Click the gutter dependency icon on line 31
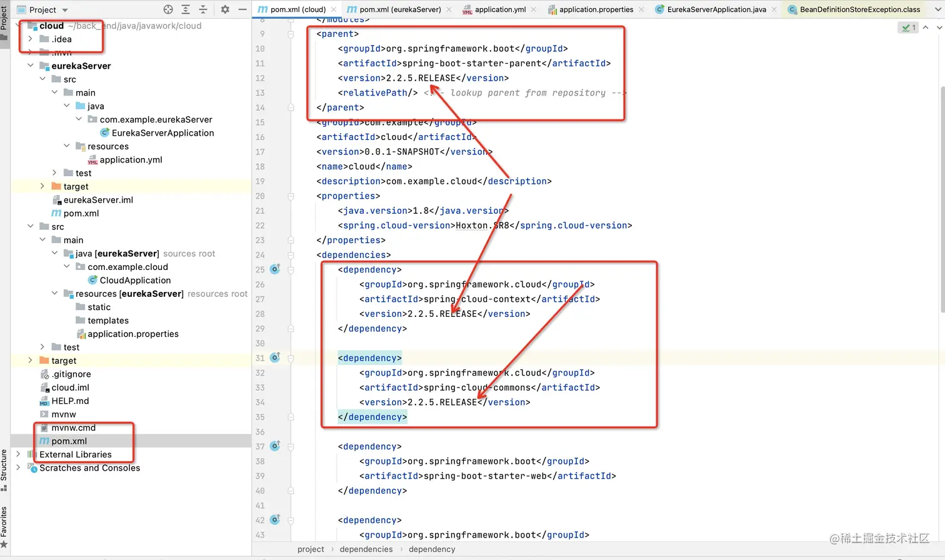Screen dimensions: 945x560 pyautogui.click(x=275, y=358)
